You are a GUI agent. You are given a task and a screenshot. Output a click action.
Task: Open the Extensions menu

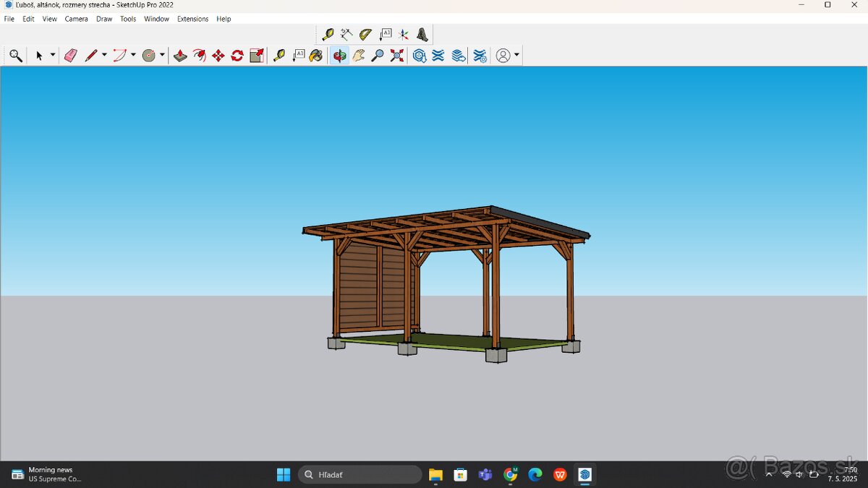point(192,19)
